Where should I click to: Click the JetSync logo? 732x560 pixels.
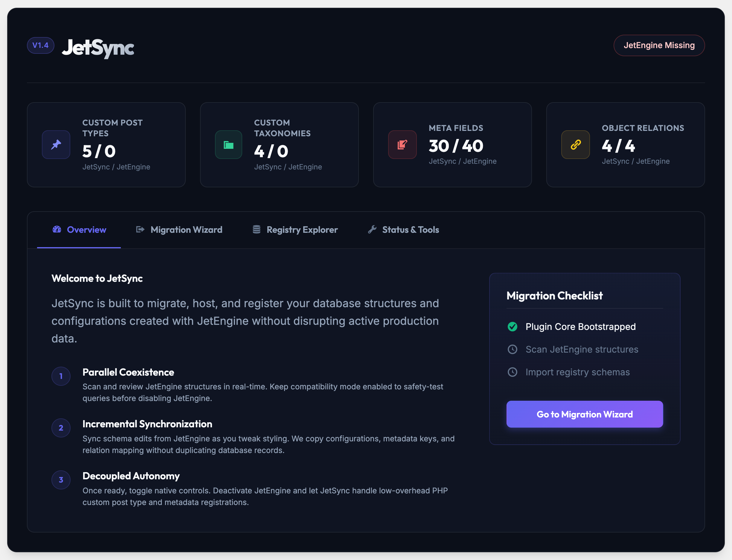[x=98, y=48]
